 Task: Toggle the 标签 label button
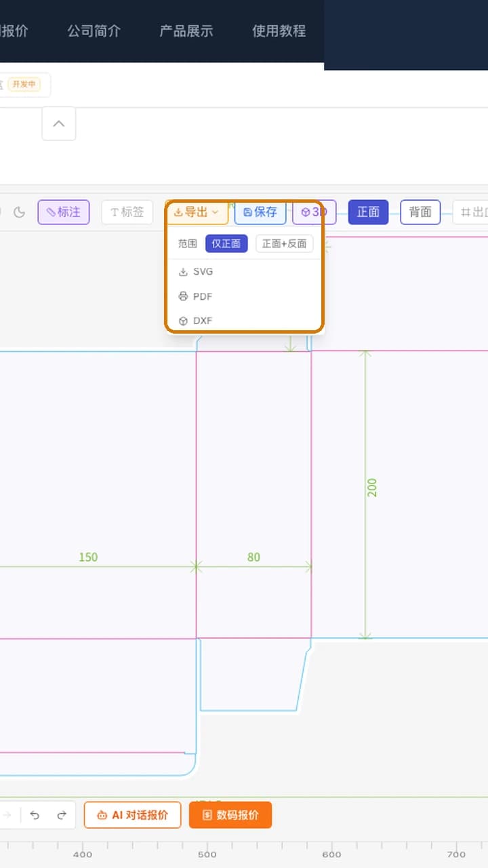[x=127, y=212]
